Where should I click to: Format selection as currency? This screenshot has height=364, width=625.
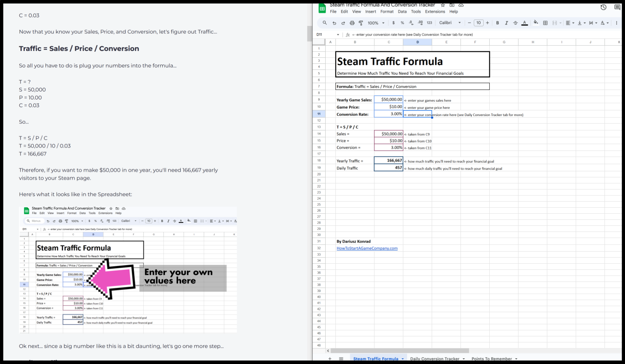point(393,23)
